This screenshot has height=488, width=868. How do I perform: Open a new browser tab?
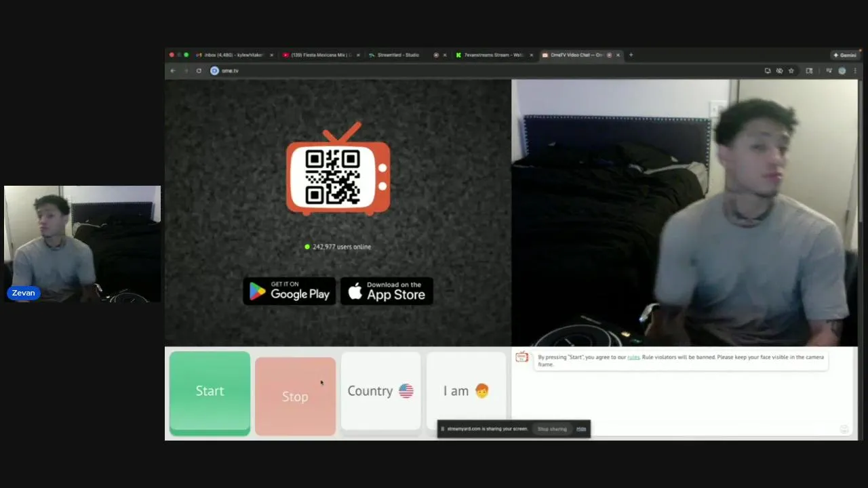tap(631, 55)
